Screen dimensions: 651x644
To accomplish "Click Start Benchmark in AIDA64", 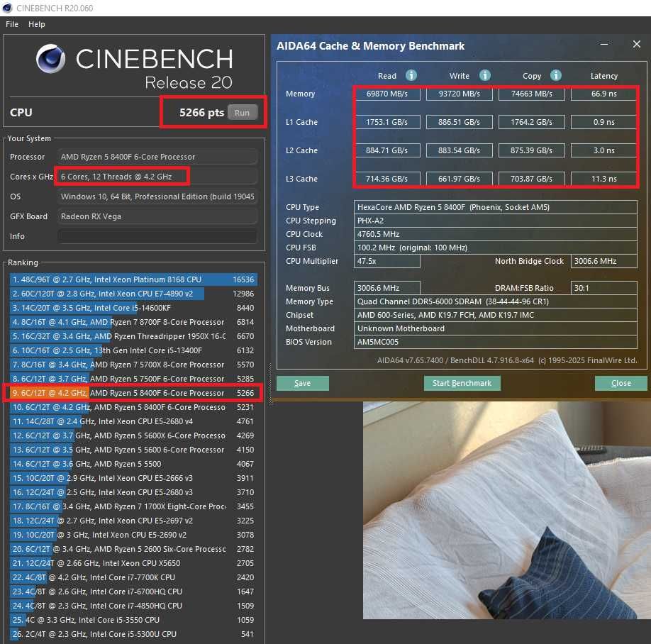I will coord(462,383).
